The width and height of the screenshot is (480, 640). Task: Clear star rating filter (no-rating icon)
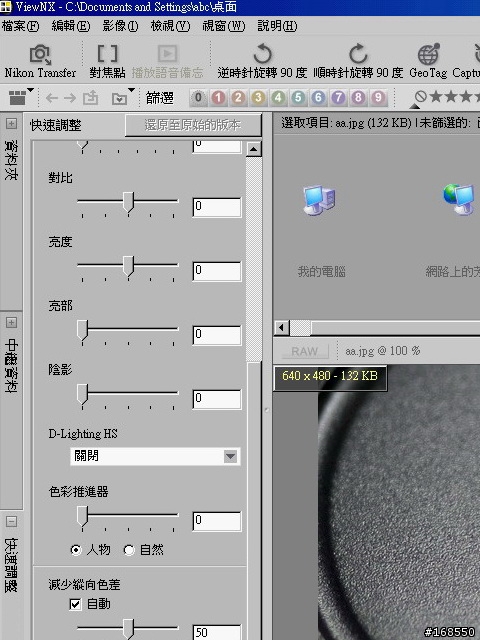[420, 97]
